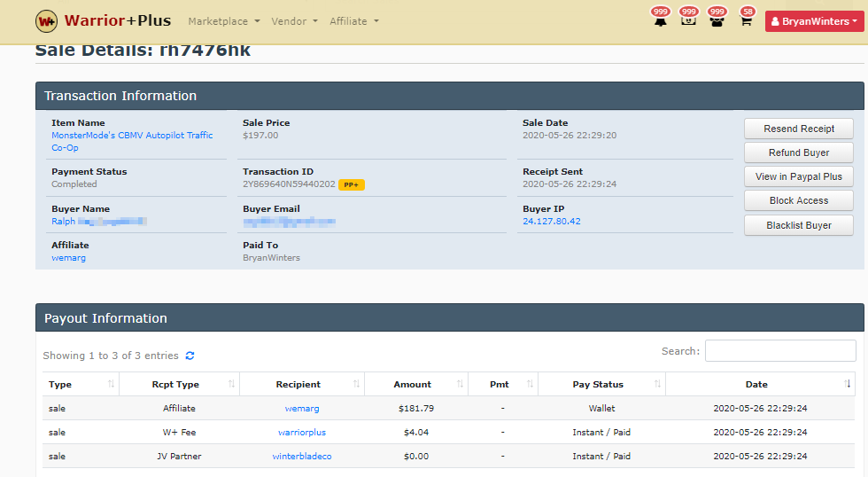Screen dimensions: 868x477
Task: Open MonsterMode's CBMV Autopilot Traffic Co-Op link
Action: [132, 141]
